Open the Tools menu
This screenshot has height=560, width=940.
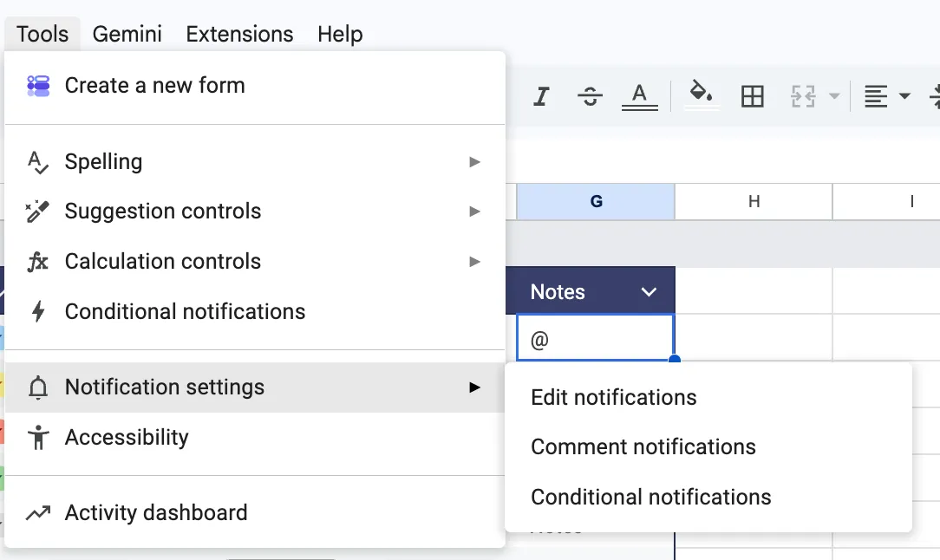42,34
